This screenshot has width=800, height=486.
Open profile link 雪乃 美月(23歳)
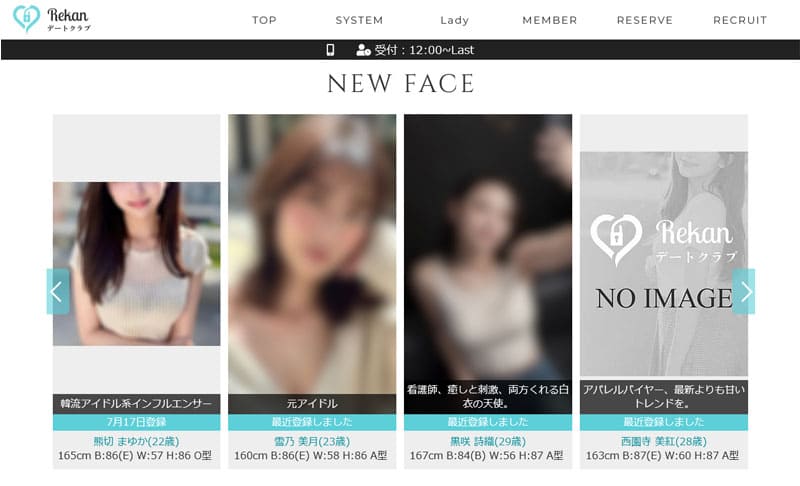tap(312, 440)
